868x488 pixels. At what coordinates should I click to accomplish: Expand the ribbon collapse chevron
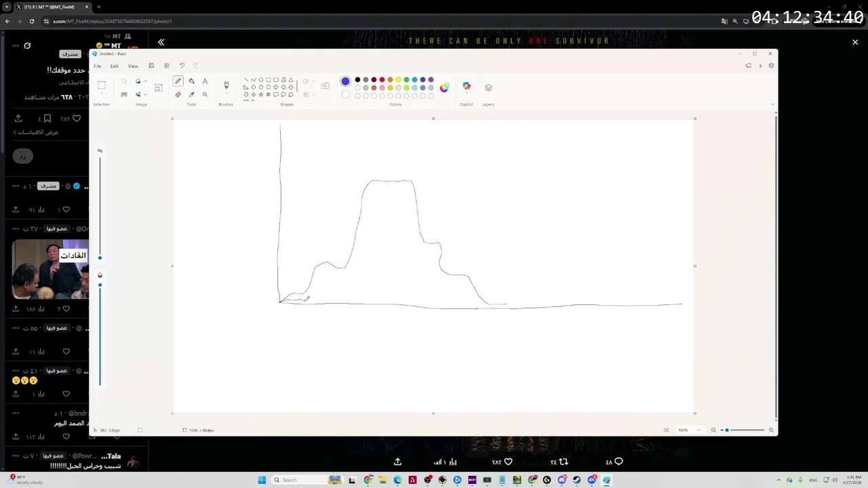(x=773, y=104)
